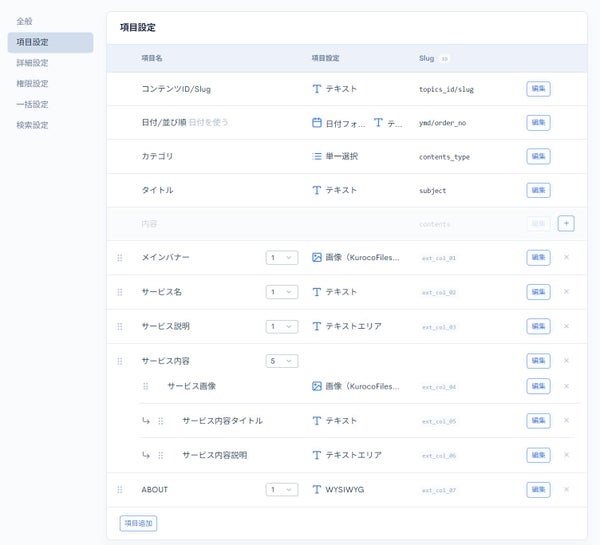This screenshot has width=600, height=545.
Task: Click the list icon for カテゴリ
Action: 316,156
